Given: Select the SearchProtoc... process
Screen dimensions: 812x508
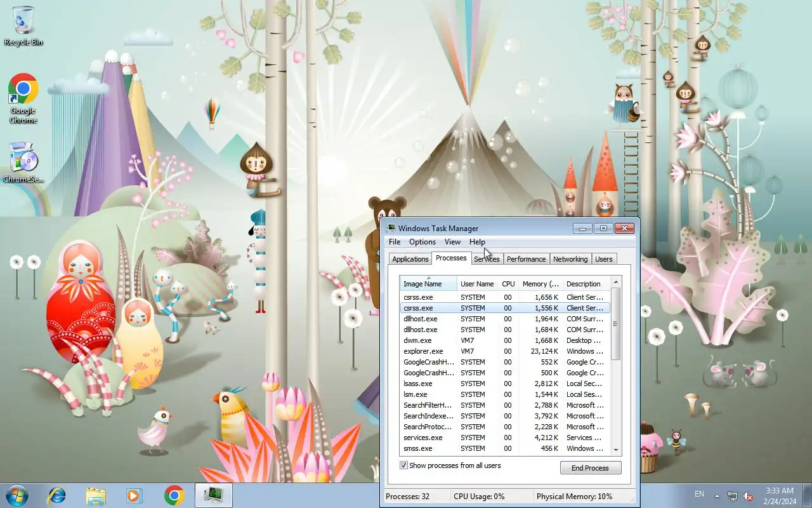Looking at the screenshot, I should pos(505,427).
